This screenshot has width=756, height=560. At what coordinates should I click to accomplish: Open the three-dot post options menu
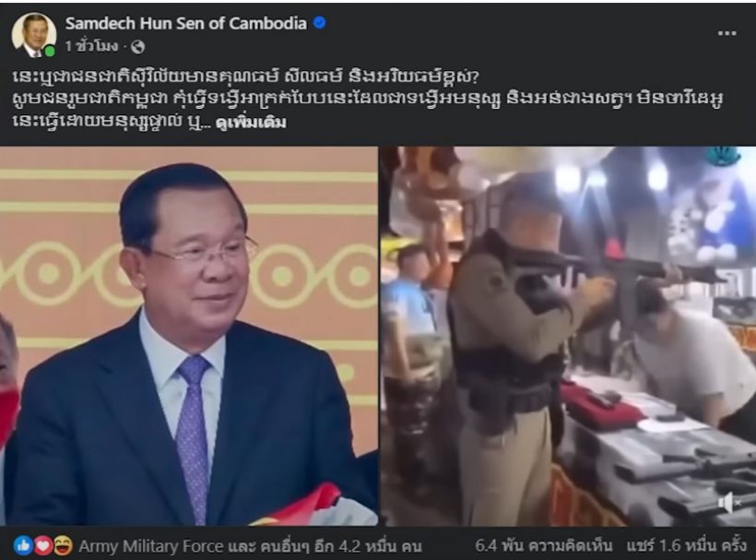coord(726,33)
